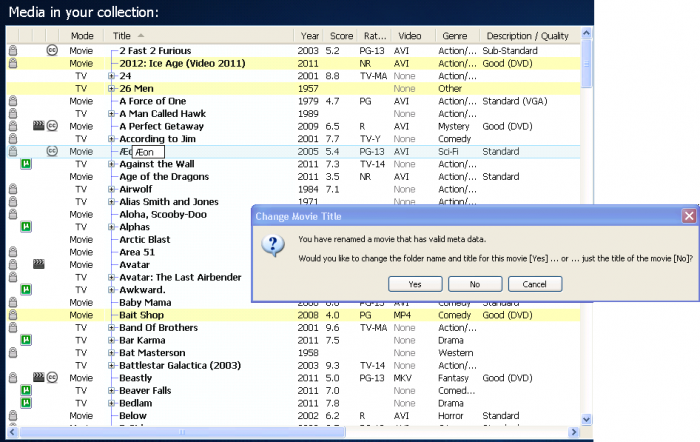Click the lock icon in the Airwolf row
Screen dimensions: 700x442
pyautogui.click(x=13, y=189)
